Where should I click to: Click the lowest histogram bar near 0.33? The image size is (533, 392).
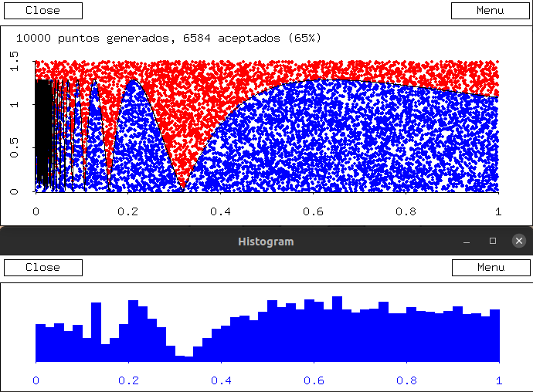pos(189,359)
